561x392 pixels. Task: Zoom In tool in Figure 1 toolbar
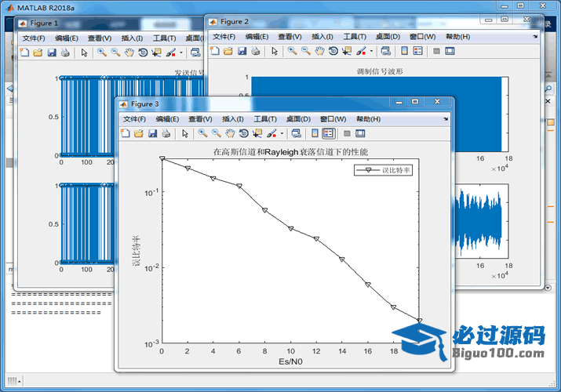click(102, 53)
